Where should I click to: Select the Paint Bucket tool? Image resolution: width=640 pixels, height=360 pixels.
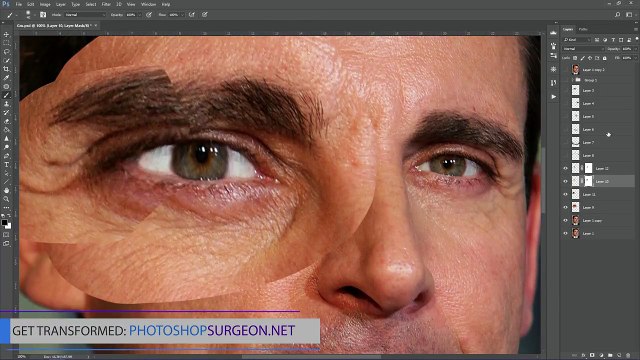click(7, 130)
